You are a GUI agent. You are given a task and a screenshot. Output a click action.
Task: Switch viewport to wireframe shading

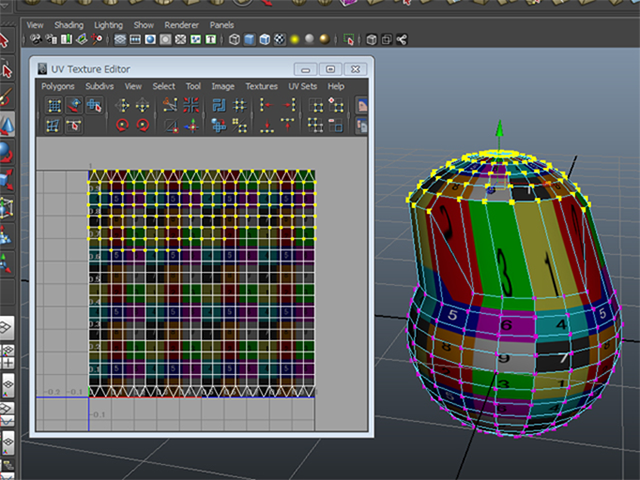tap(234, 40)
